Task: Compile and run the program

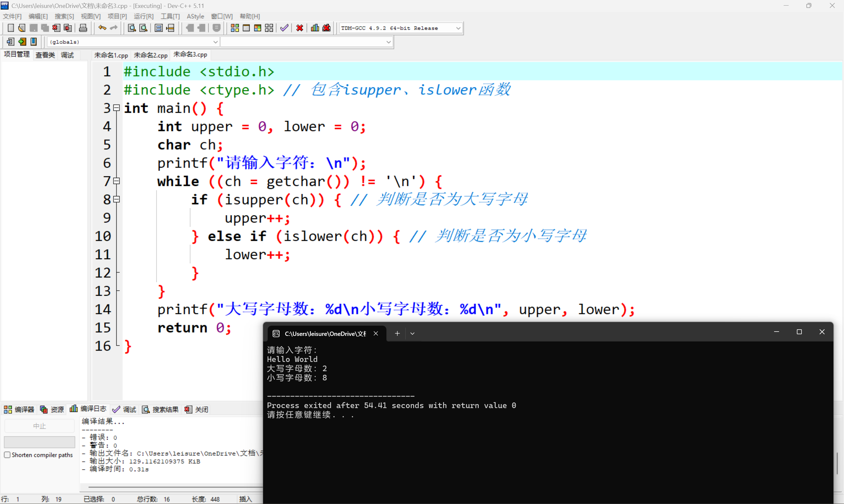Action: click(257, 28)
